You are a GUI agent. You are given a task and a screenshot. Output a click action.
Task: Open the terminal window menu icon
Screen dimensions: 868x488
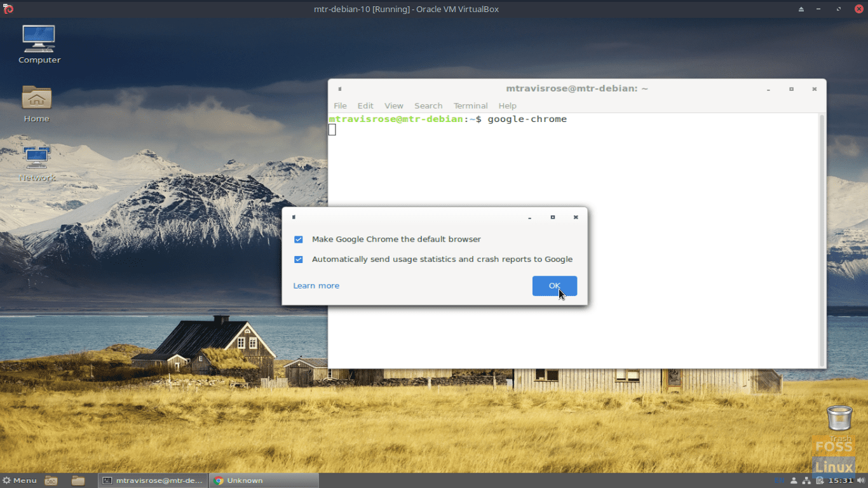(340, 89)
